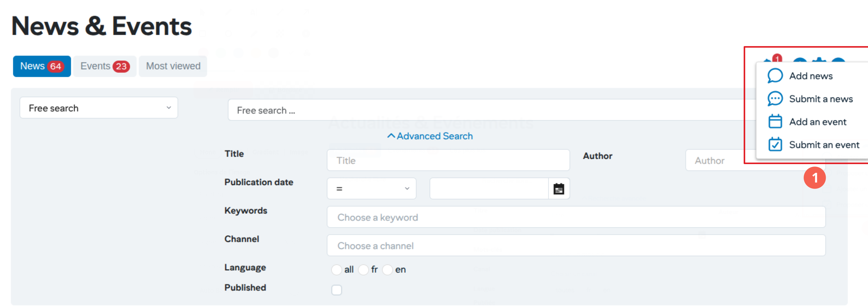Choose 'Submit an event' from the menu

[x=824, y=145]
